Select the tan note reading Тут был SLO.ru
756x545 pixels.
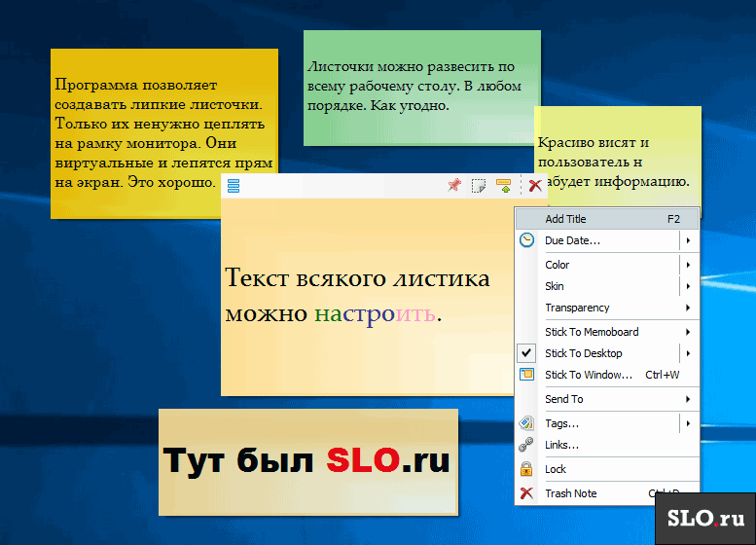(308, 461)
